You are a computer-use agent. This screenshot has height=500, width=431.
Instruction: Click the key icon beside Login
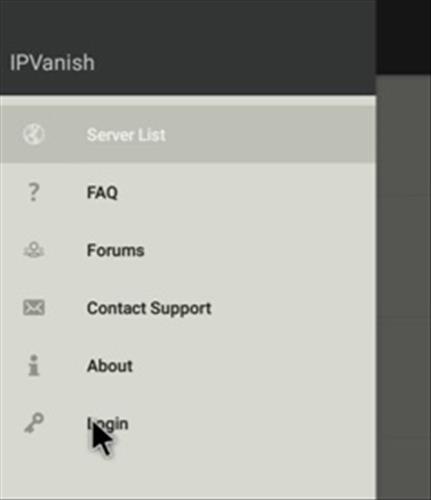[x=34, y=423]
